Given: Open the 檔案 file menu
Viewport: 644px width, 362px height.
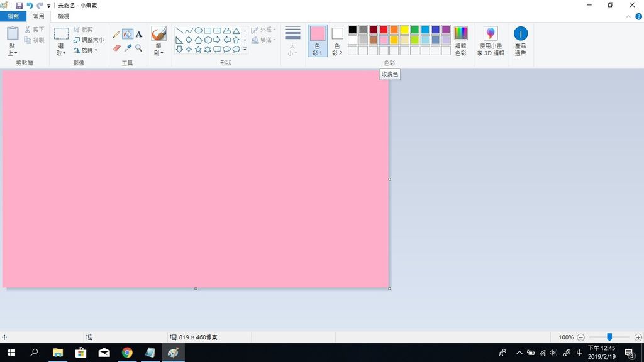Looking at the screenshot, I should [x=13, y=16].
